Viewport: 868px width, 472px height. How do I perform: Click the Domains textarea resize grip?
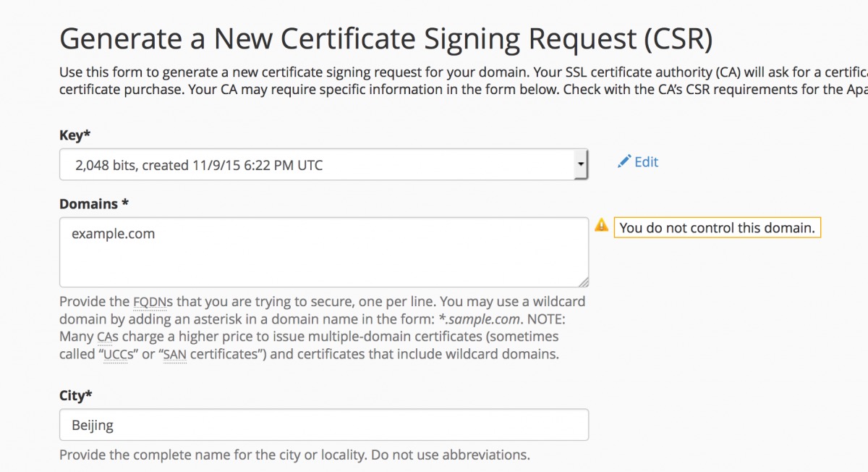(x=583, y=282)
